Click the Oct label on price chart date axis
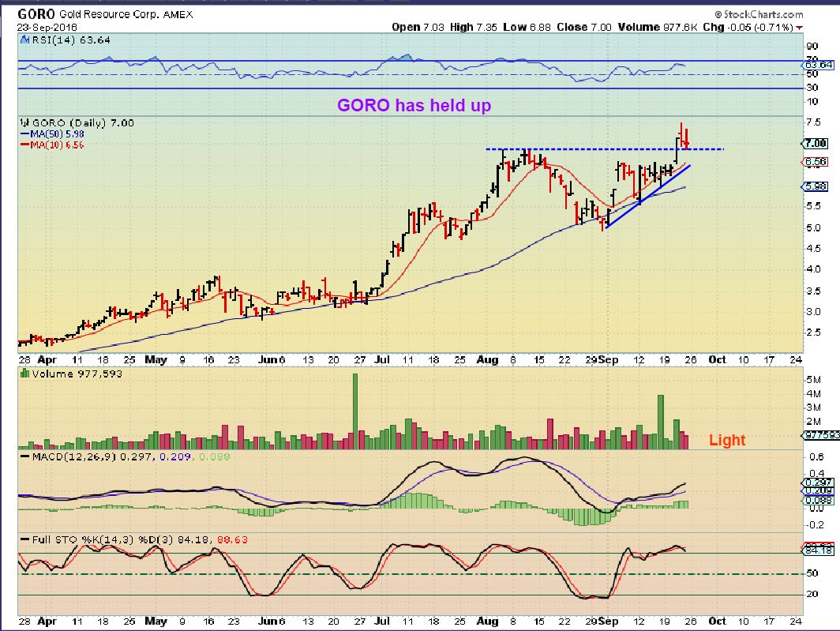This screenshot has width=840, height=631. 717,360
